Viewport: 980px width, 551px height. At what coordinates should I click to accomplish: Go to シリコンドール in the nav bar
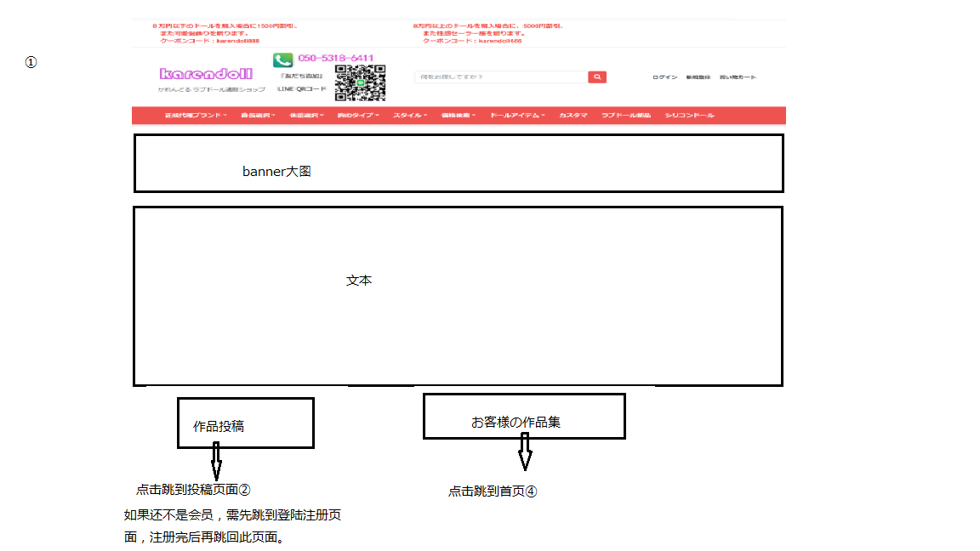[x=689, y=116]
